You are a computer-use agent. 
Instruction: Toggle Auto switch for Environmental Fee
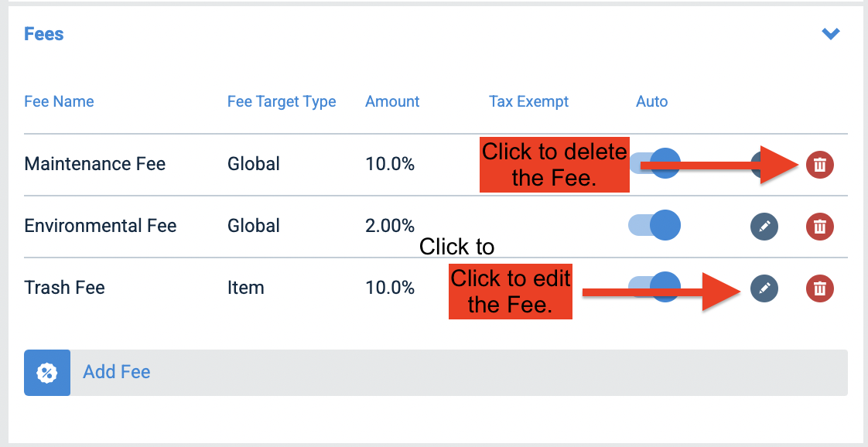tap(654, 225)
